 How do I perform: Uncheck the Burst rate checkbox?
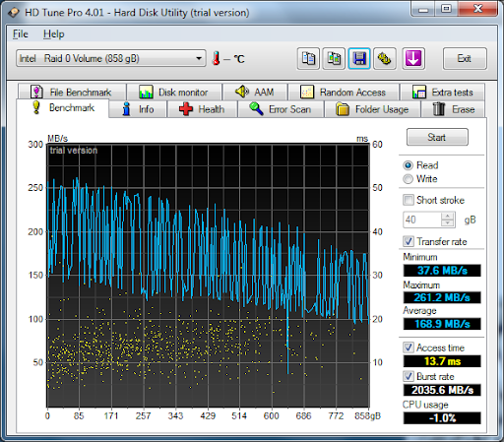tap(409, 376)
